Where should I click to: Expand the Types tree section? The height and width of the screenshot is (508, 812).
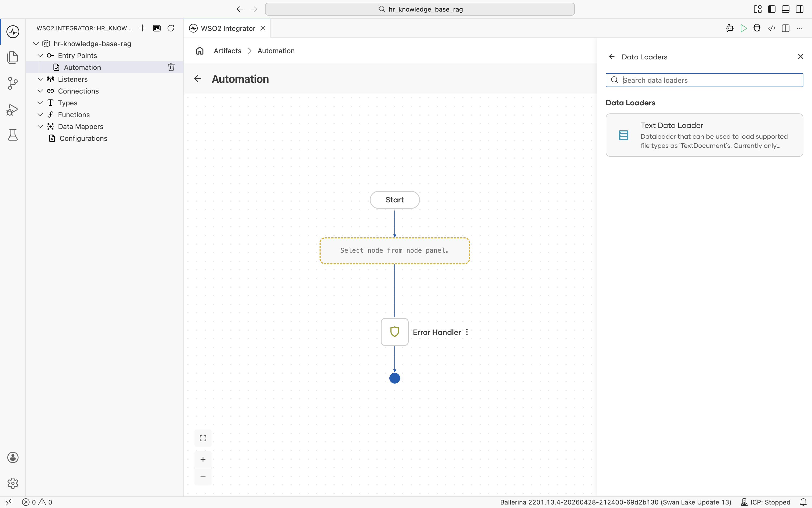(x=40, y=102)
